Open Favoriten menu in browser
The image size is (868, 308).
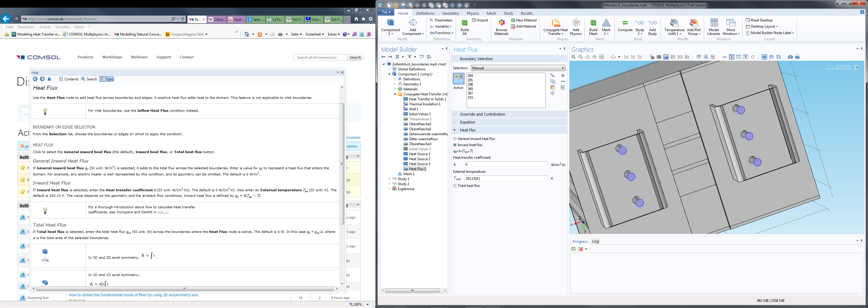(x=63, y=27)
